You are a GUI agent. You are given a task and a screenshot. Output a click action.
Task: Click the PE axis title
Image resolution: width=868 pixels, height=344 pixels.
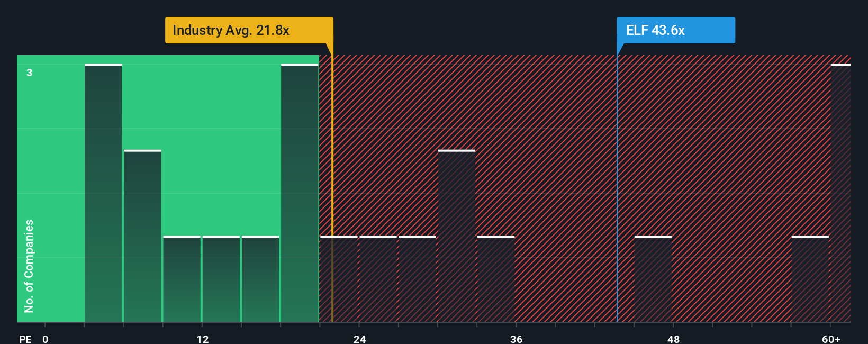(25, 339)
